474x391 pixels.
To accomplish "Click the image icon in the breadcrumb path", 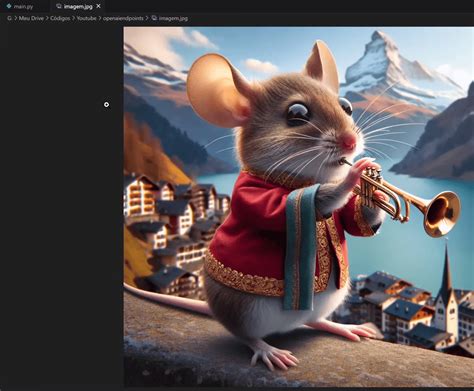I will point(154,18).
